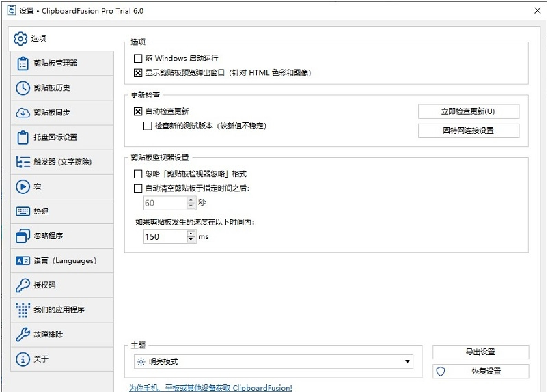The image size is (550, 392).
Task: Click the triggers tree icon
Action: 23,162
